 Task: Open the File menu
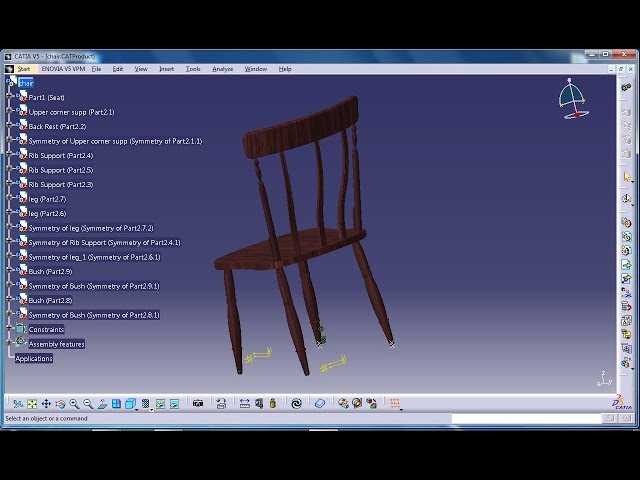[x=96, y=69]
